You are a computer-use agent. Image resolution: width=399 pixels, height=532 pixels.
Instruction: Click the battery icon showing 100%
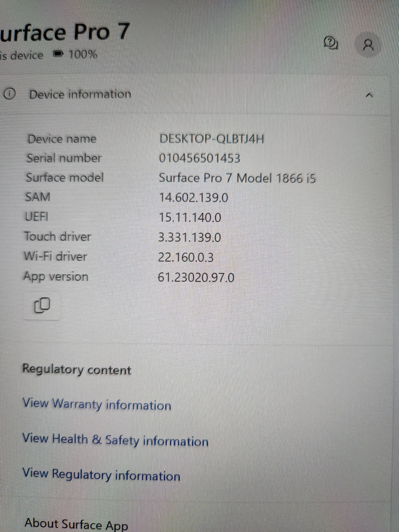click(x=59, y=54)
